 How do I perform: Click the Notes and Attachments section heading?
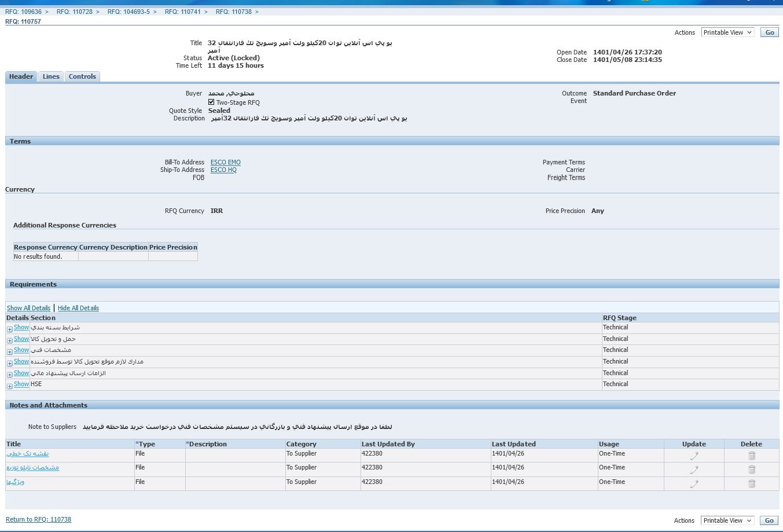pos(49,405)
